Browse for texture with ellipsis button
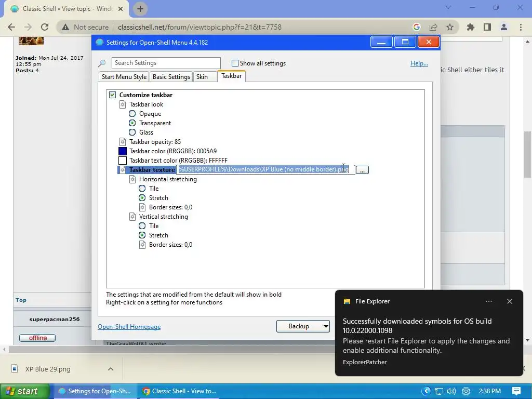This screenshot has width=532, height=399. 362,170
